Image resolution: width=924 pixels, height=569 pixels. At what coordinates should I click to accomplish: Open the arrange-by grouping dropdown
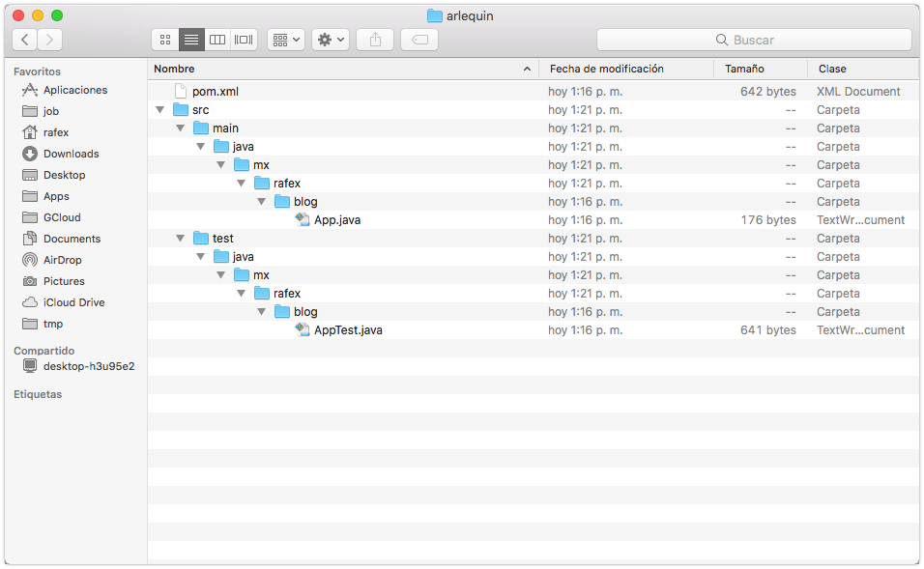coord(286,40)
